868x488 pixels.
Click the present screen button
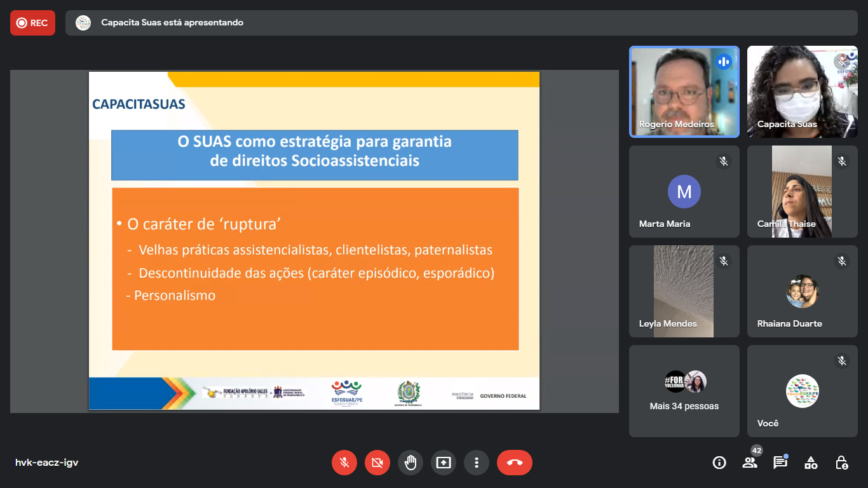(444, 463)
